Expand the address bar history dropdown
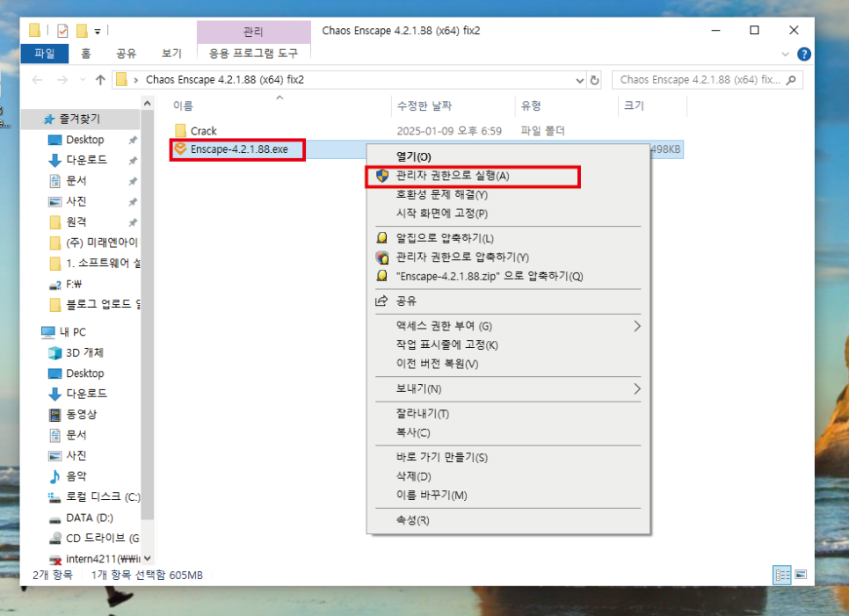The width and height of the screenshot is (849, 616). coord(579,81)
